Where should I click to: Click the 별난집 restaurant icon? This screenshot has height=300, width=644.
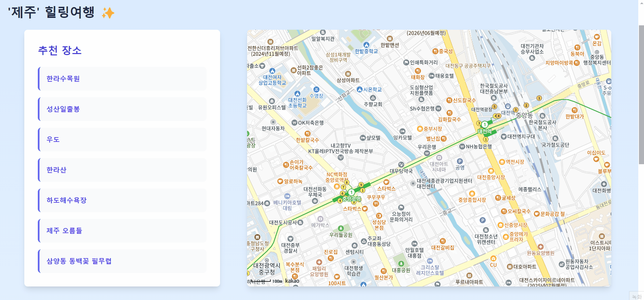[444, 139]
